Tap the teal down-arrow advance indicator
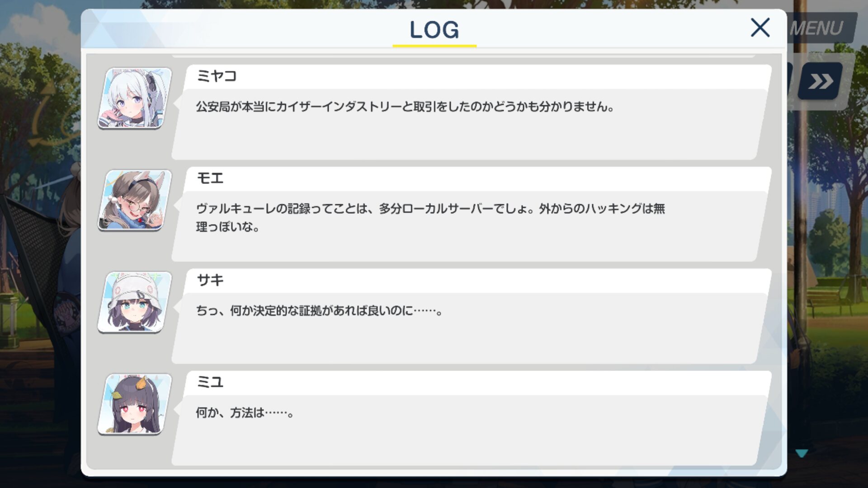The image size is (868, 488). (x=802, y=453)
